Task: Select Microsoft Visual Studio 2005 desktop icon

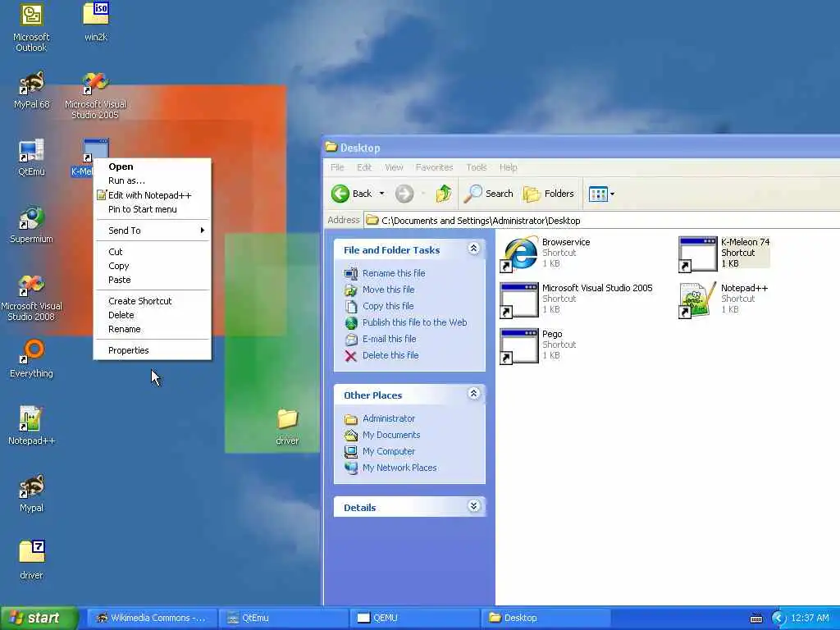Action: [x=95, y=95]
